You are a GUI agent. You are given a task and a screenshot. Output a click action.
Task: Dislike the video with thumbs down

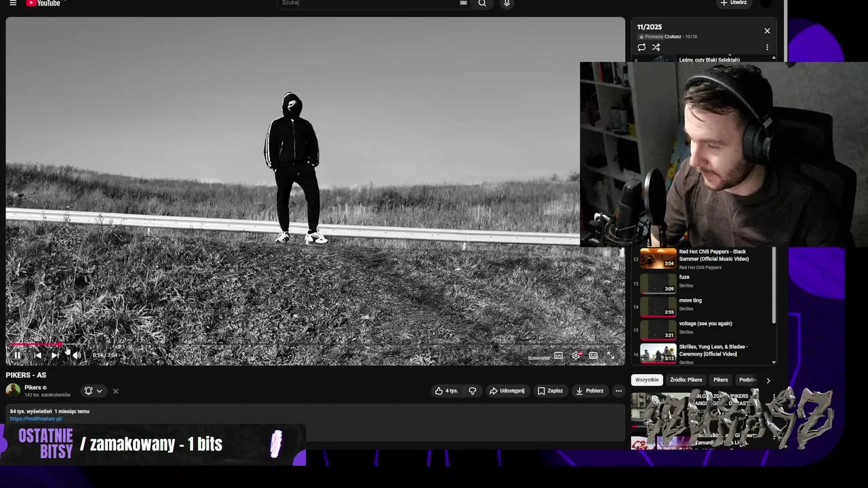[x=473, y=391]
